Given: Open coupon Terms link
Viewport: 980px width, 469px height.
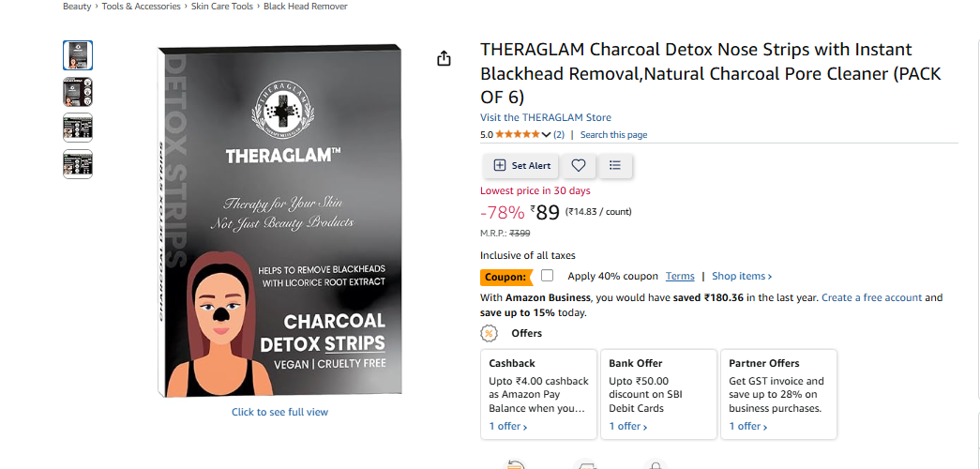Looking at the screenshot, I should [x=680, y=276].
